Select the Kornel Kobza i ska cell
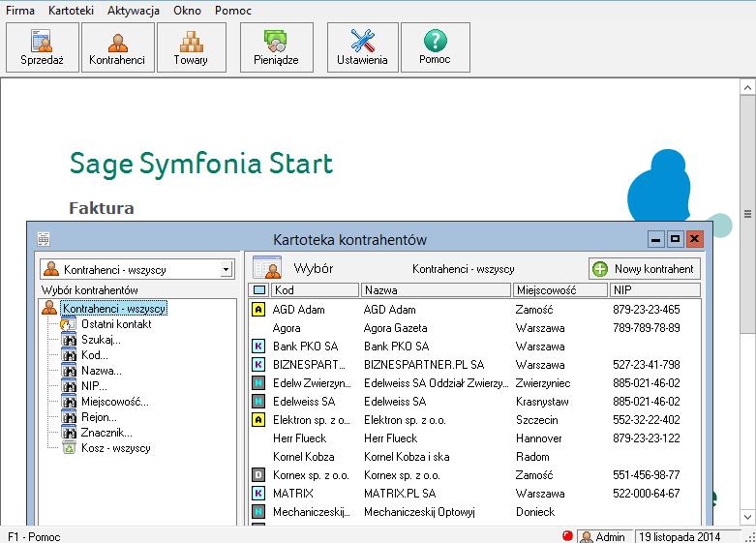 [407, 457]
